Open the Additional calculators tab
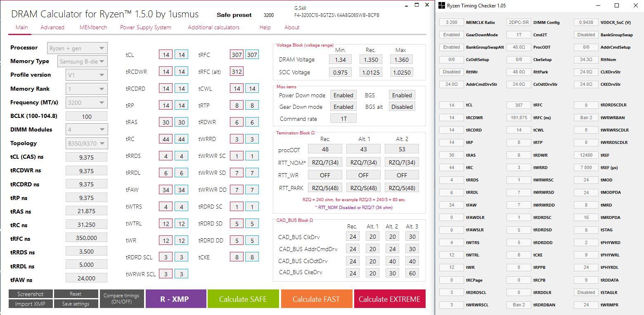 214,27
